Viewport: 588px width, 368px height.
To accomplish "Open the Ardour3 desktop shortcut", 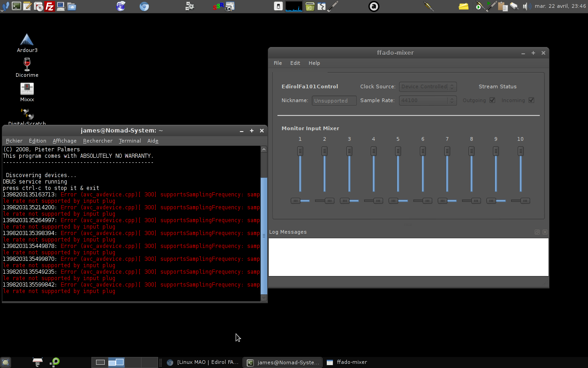I will 27,42.
